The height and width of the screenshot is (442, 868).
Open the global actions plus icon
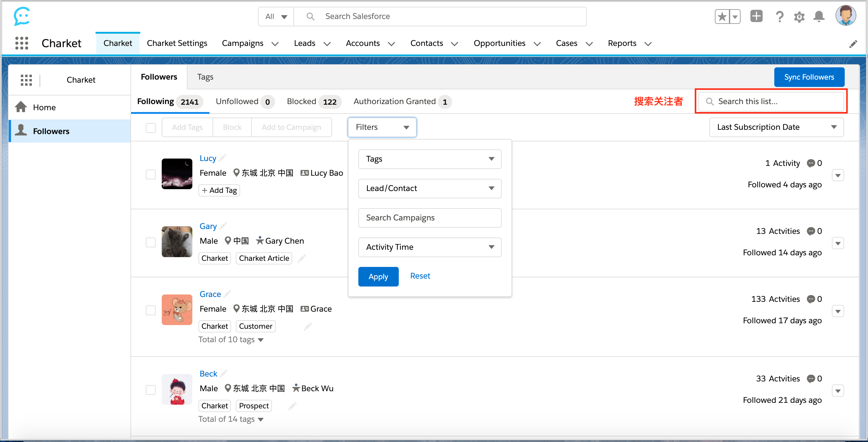point(756,16)
